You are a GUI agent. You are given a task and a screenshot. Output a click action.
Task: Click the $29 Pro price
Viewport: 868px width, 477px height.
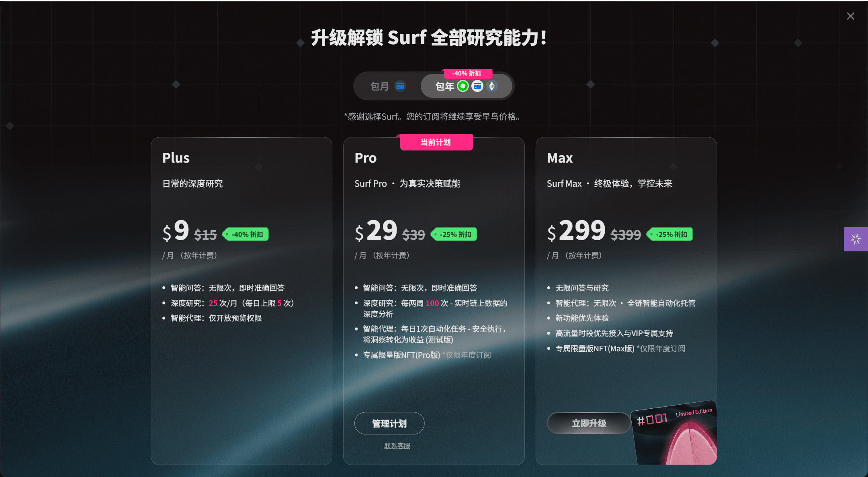point(376,231)
